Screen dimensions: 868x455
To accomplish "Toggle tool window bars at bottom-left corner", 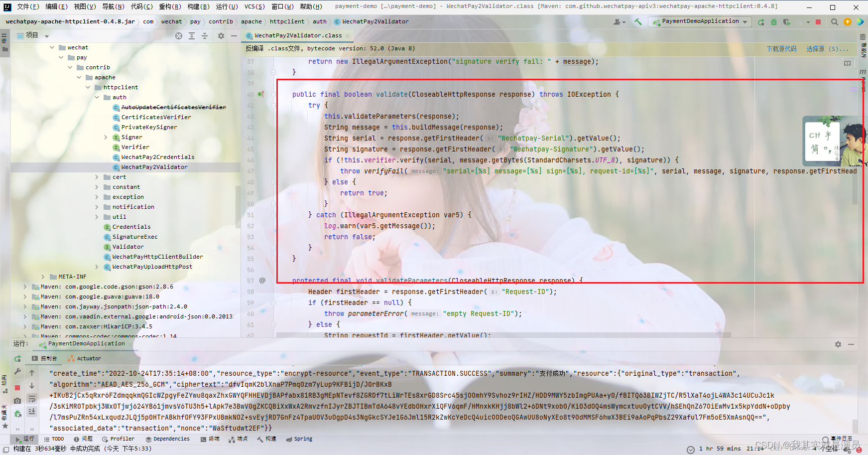I will [x=5, y=449].
